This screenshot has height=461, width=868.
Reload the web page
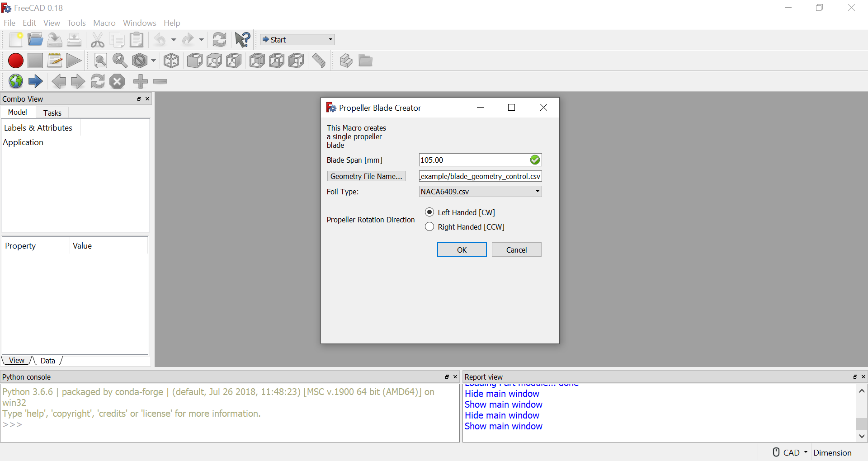[x=98, y=81]
